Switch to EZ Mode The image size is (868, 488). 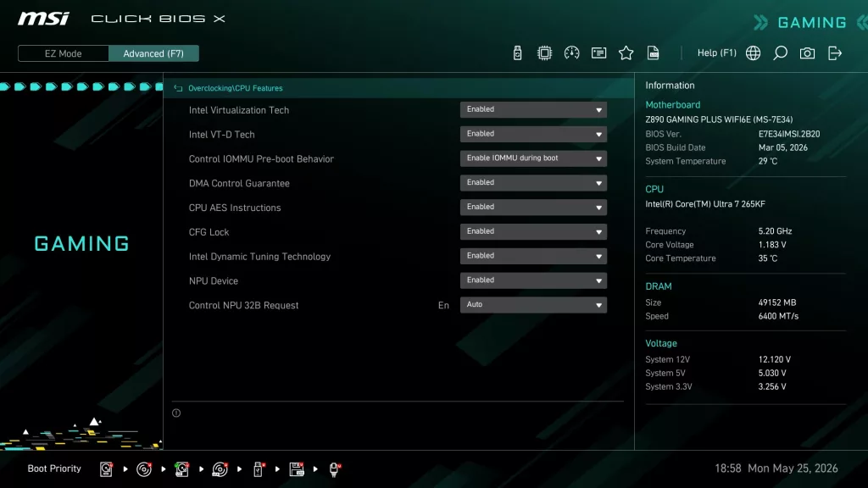tap(63, 53)
